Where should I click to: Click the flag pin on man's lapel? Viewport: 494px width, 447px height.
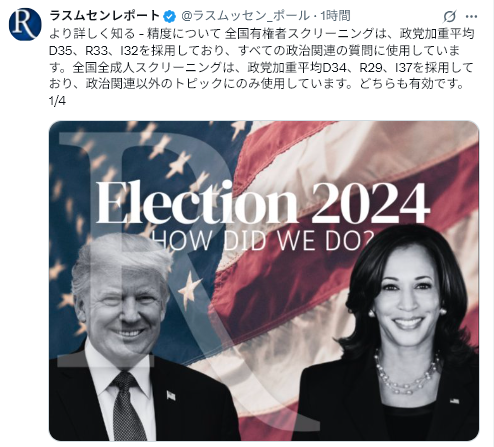[x=171, y=396]
